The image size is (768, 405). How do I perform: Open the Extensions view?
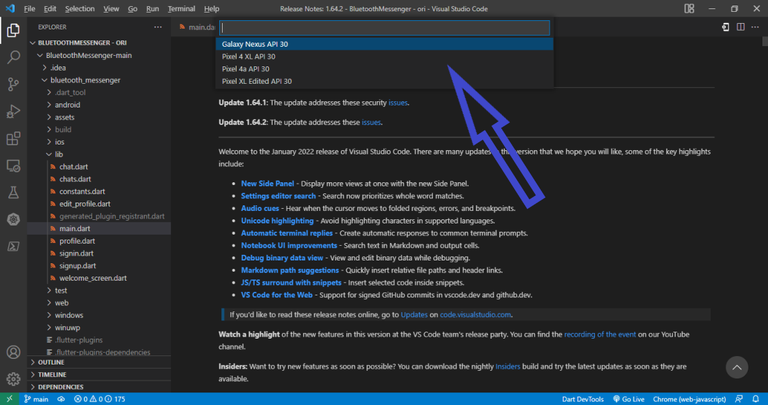(x=13, y=139)
